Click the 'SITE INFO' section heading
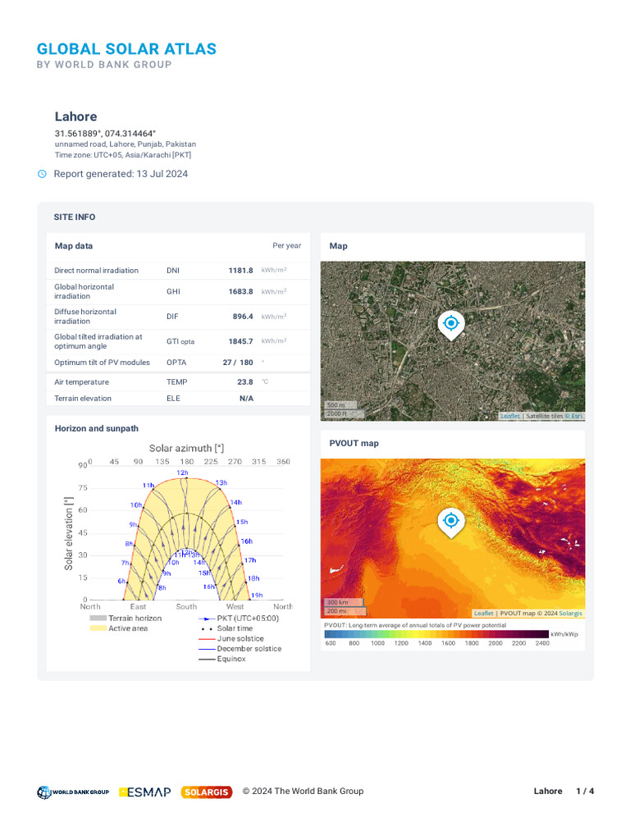 coord(75,217)
